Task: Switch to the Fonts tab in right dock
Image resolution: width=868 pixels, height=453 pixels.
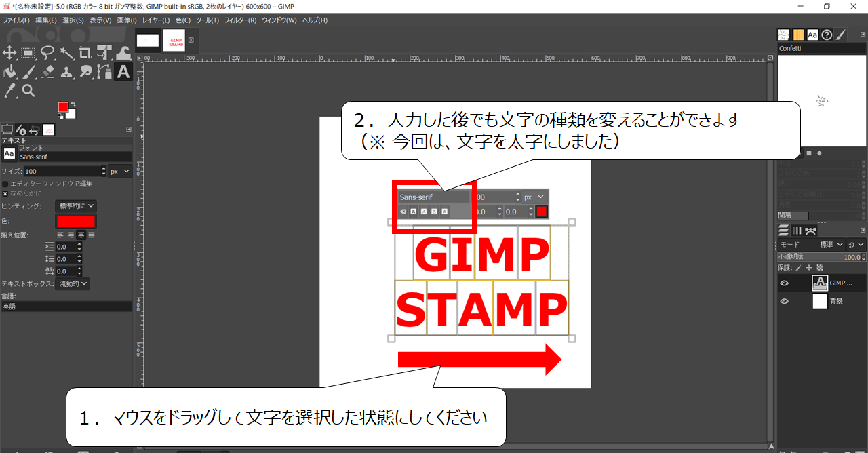Action: pos(812,35)
